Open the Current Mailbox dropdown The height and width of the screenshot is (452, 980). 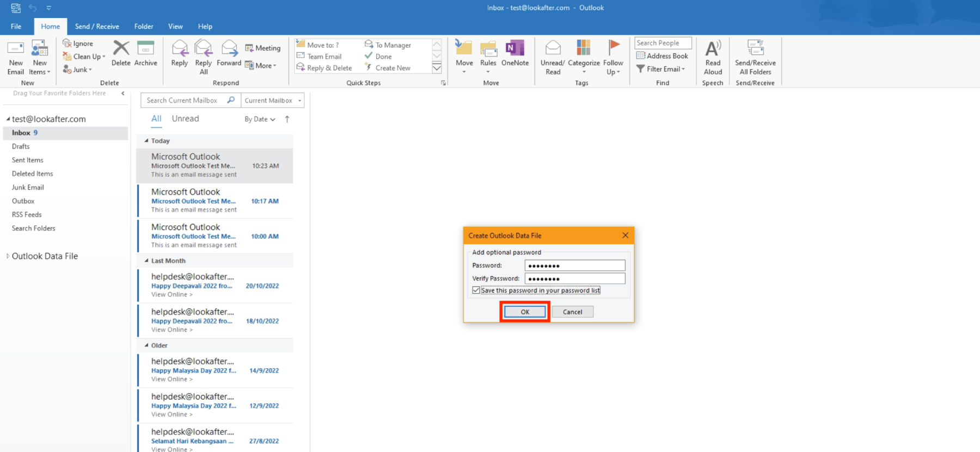coord(272,101)
